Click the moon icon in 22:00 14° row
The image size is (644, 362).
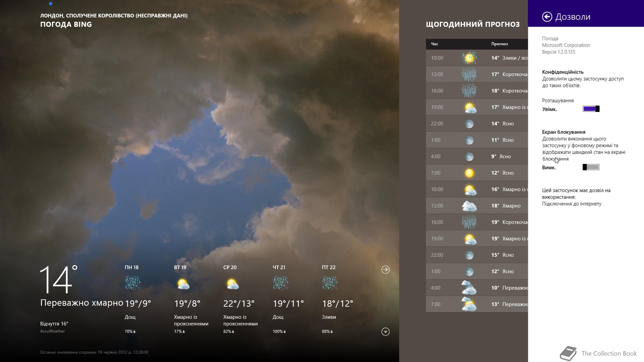[469, 124]
